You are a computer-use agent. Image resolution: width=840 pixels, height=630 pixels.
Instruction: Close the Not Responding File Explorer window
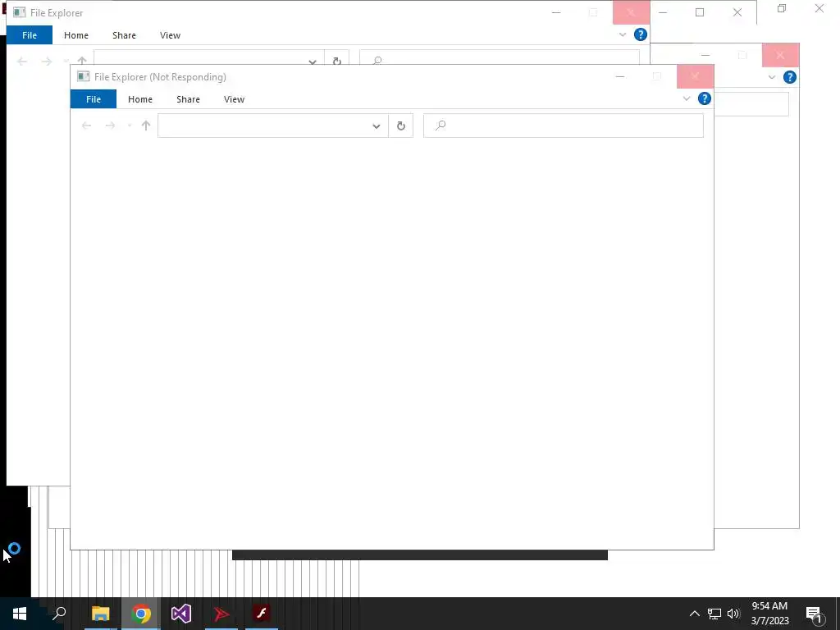[x=695, y=76]
